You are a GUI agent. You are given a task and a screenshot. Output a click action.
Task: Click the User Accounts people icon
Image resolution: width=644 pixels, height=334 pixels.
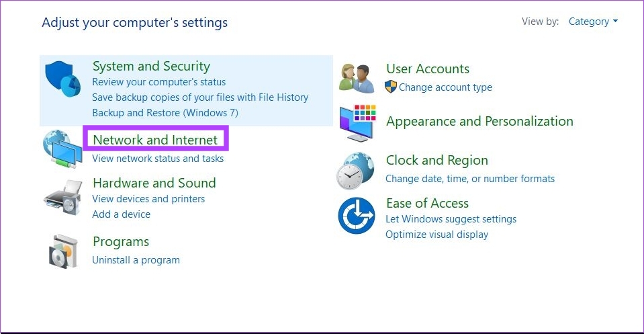tap(357, 78)
